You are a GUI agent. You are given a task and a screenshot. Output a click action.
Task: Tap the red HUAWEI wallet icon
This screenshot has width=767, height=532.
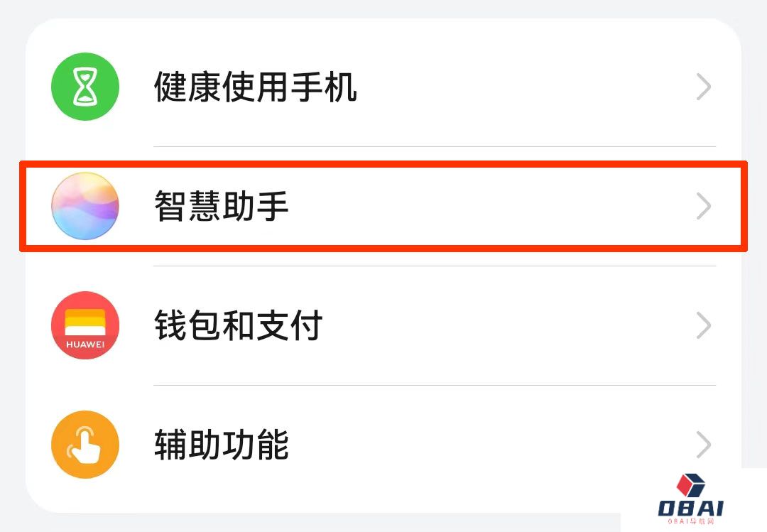85,325
